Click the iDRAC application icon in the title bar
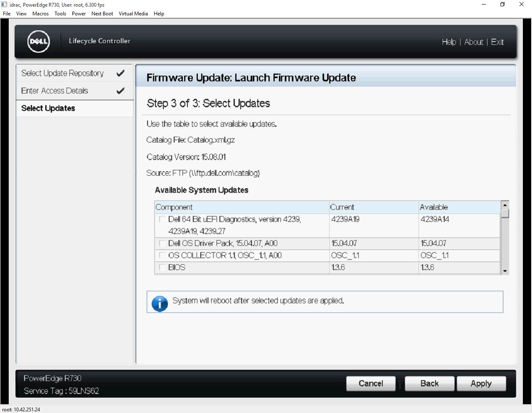 click(4, 4)
